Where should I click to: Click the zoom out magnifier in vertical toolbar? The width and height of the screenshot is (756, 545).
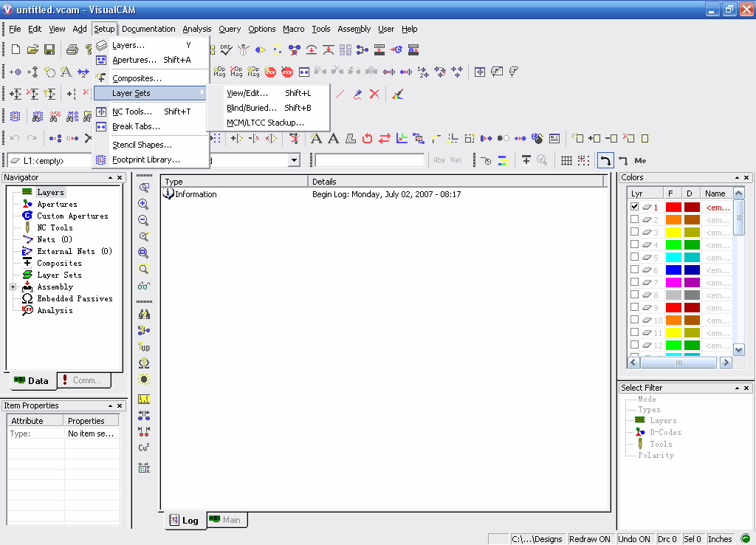click(144, 220)
